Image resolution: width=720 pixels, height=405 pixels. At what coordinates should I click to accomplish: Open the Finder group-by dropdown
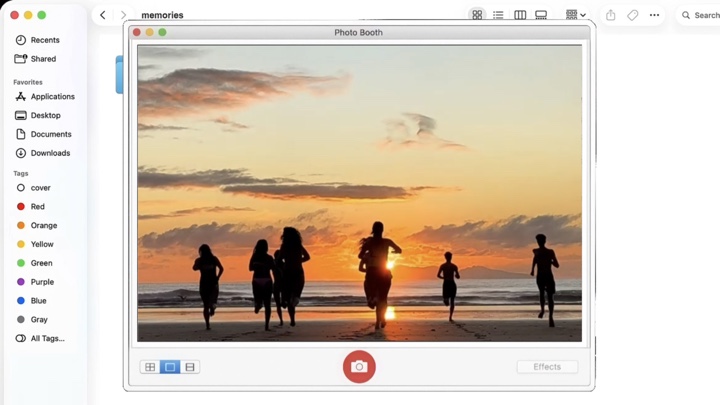click(575, 15)
